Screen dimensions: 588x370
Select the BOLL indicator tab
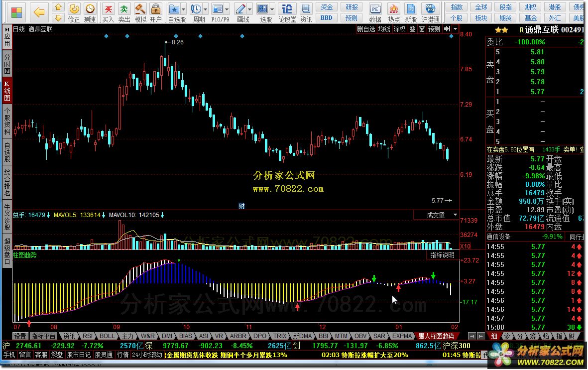coord(107,336)
